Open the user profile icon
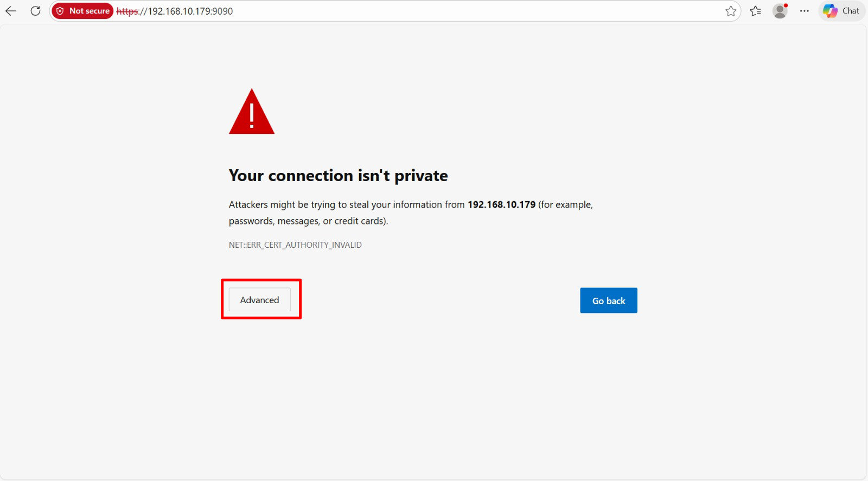This screenshot has height=481, width=868. (x=780, y=11)
